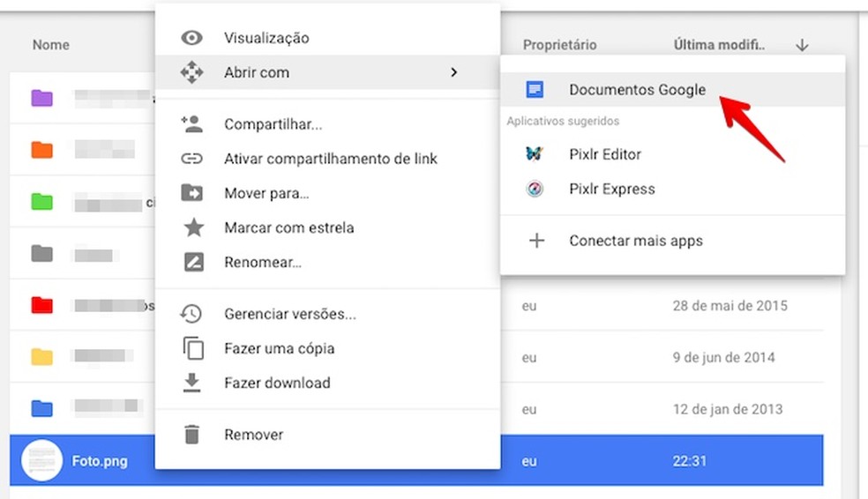Click Conectar mais apps
868x499 pixels.
coord(635,241)
